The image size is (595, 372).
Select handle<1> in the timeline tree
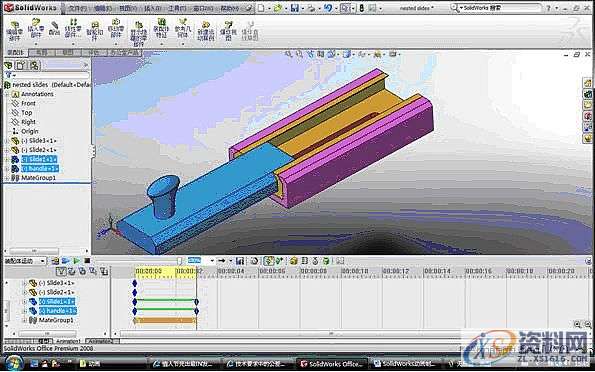pyautogui.click(x=58, y=311)
